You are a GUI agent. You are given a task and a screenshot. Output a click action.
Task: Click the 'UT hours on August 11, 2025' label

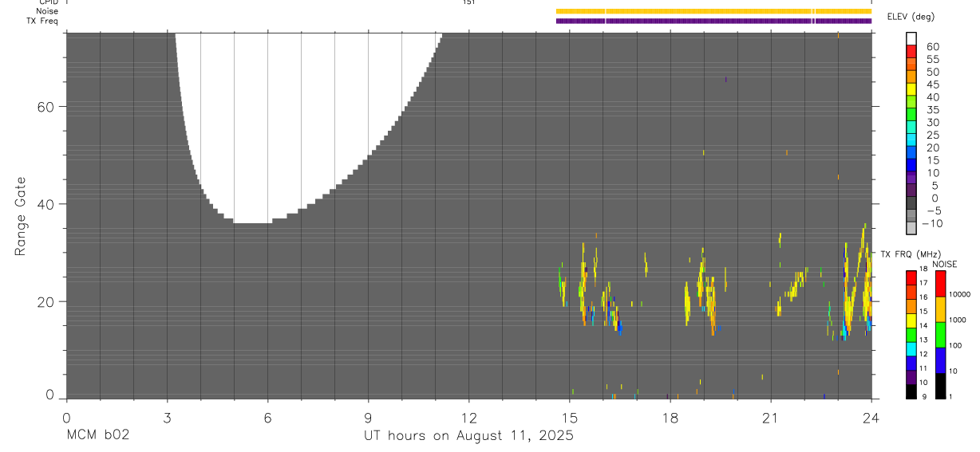468,435
